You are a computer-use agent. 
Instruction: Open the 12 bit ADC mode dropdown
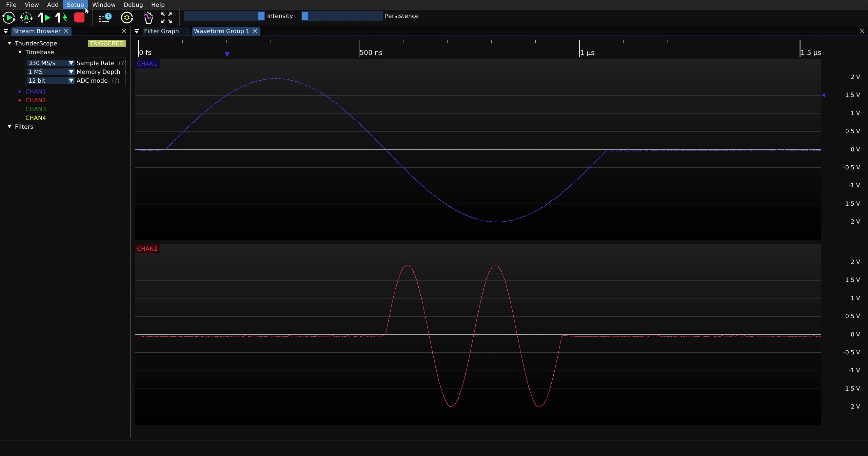(x=50, y=81)
